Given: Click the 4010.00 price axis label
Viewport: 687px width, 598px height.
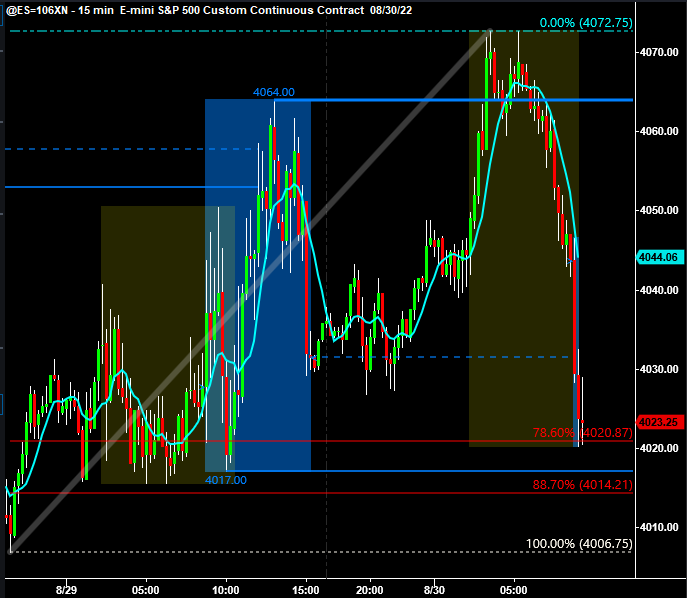Looking at the screenshot, I should tap(659, 527).
